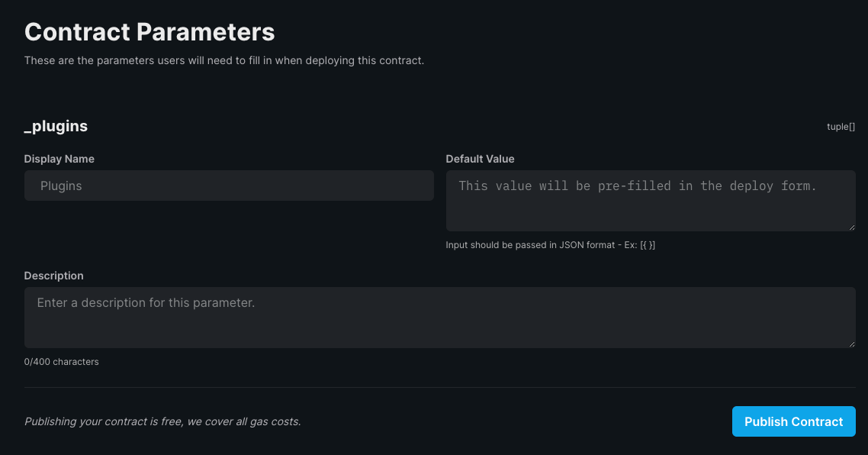Viewport: 868px width, 455px height.
Task: Click the Display Name input field
Action: [x=229, y=186]
